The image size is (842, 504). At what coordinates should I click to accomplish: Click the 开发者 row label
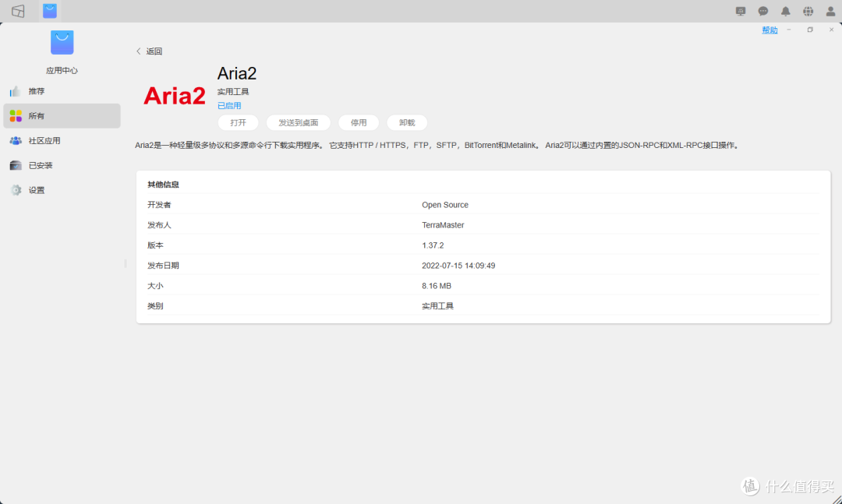[160, 205]
